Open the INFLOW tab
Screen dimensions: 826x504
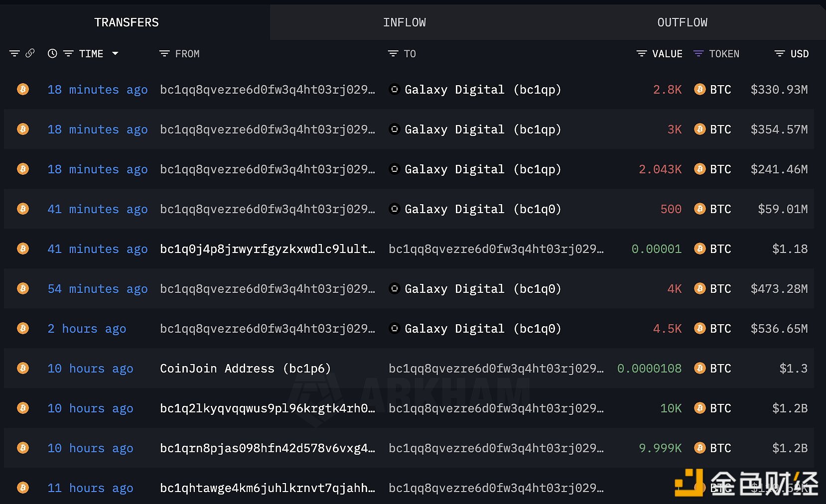(x=405, y=22)
